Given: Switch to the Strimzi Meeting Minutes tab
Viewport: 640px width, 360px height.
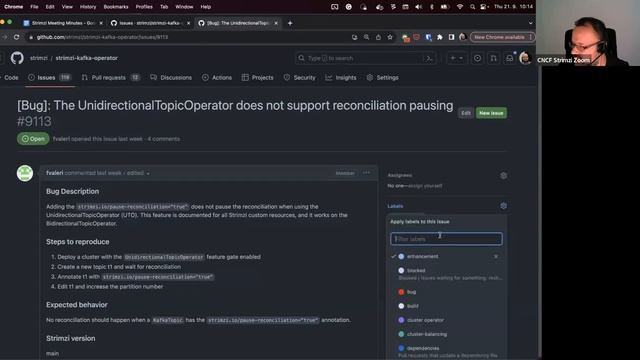Looking at the screenshot, I should 63,23.
